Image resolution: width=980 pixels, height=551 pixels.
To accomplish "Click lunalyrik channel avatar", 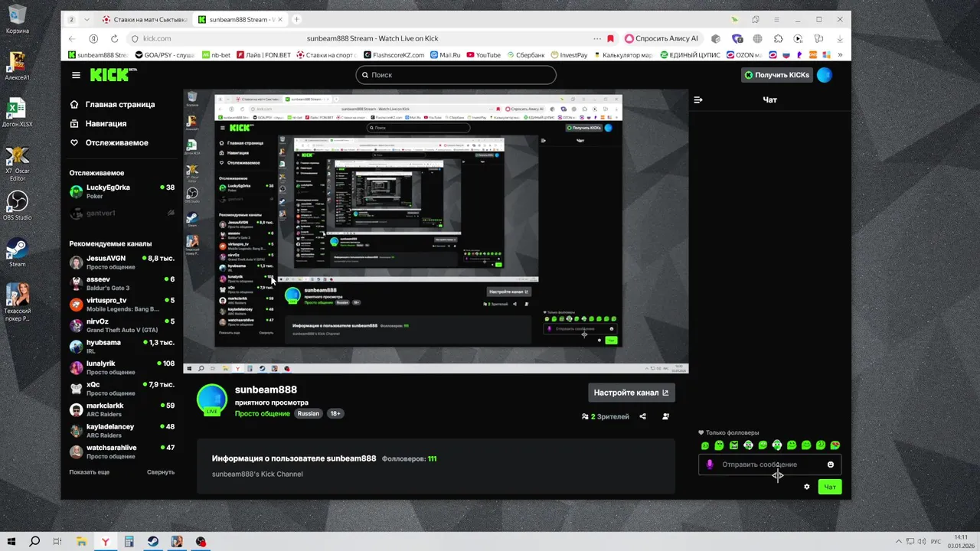I will [x=77, y=368].
